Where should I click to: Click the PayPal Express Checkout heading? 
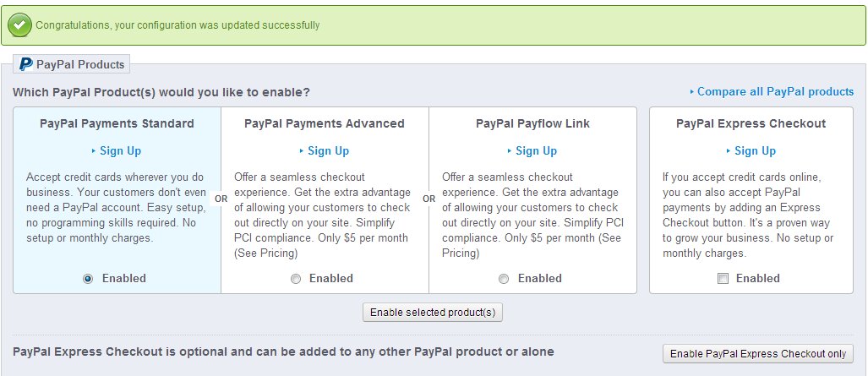751,123
